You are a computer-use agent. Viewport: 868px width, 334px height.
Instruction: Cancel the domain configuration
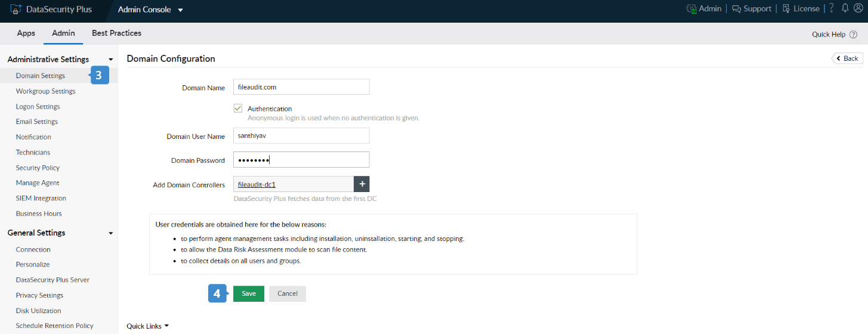click(288, 293)
